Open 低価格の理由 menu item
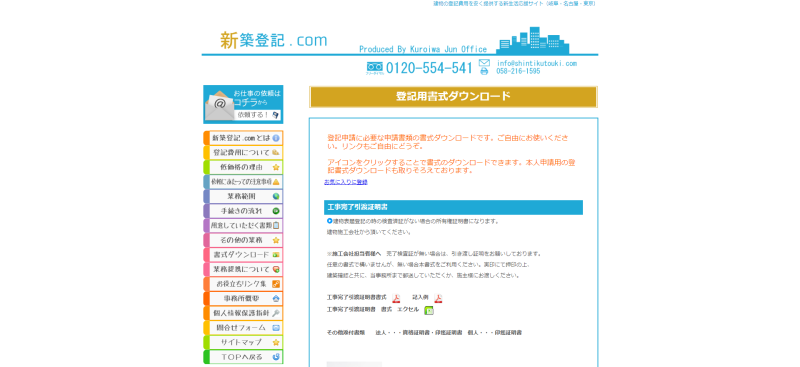 pyautogui.click(x=243, y=167)
